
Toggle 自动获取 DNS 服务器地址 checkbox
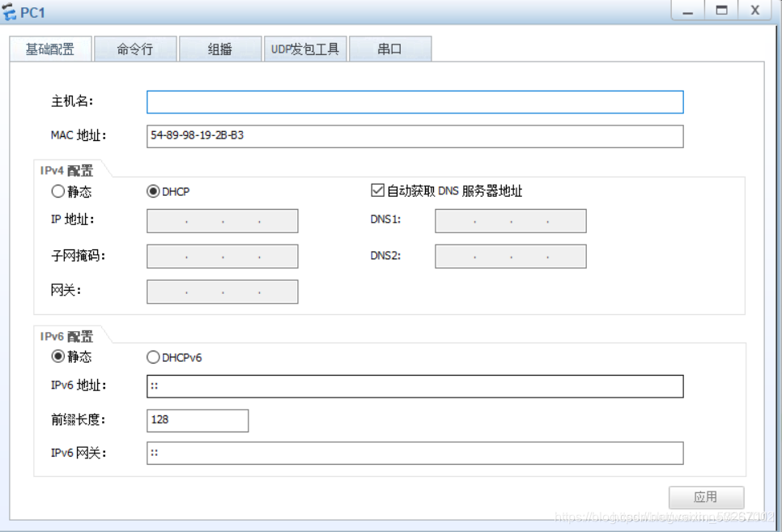pos(377,190)
